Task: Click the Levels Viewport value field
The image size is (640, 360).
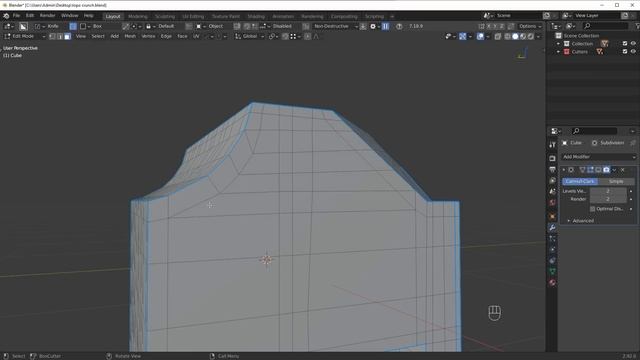Action: click(x=608, y=191)
